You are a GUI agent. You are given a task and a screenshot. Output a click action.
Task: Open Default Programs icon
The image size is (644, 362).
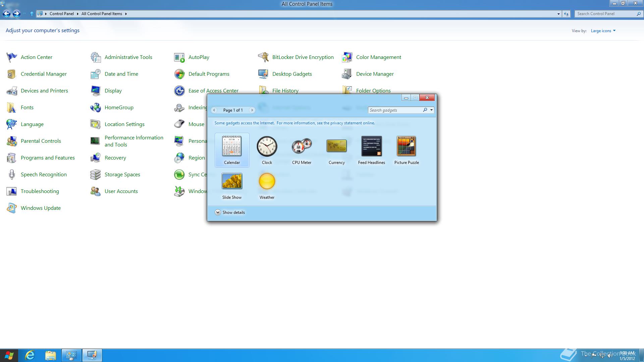179,74
